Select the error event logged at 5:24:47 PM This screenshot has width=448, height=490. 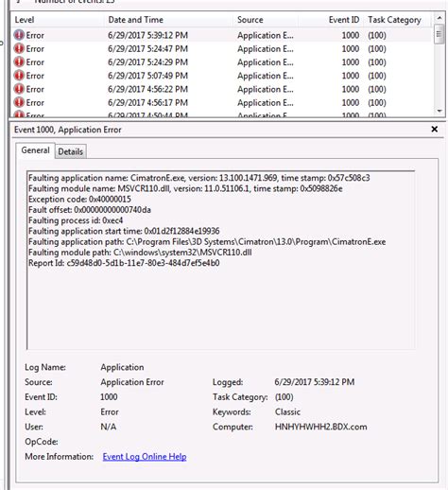click(x=222, y=49)
